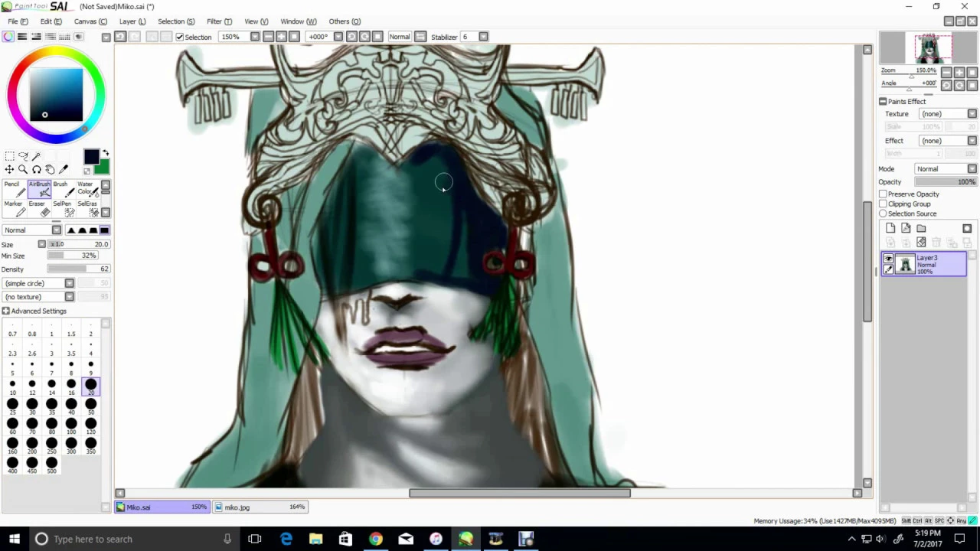Open the (no texture) brush texture dropdown

pyautogui.click(x=69, y=297)
